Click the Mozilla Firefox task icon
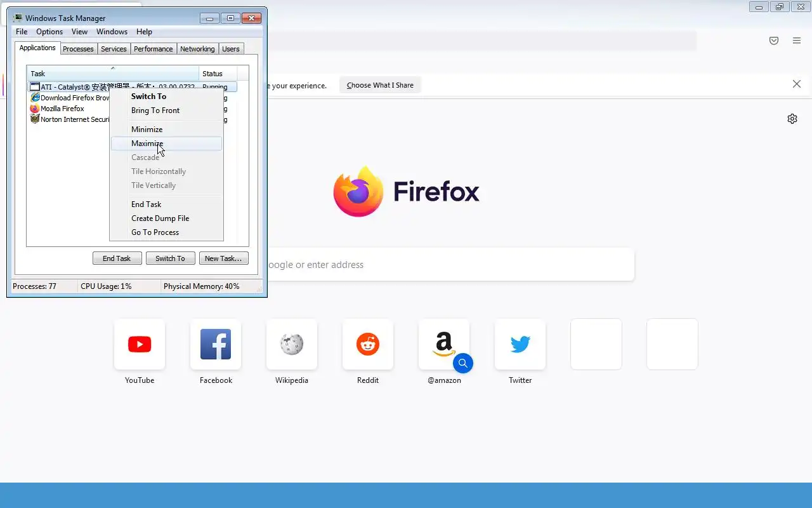The width and height of the screenshot is (812, 508). [35, 109]
